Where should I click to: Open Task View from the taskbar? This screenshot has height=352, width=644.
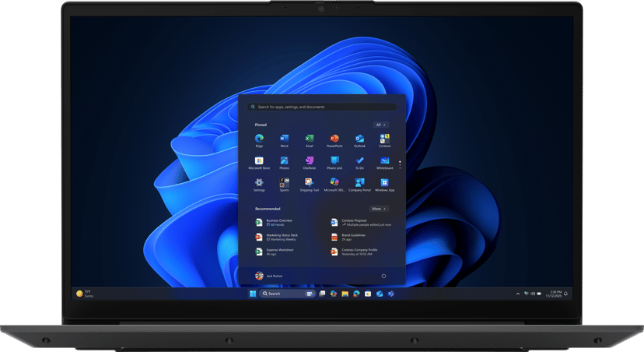click(x=322, y=294)
